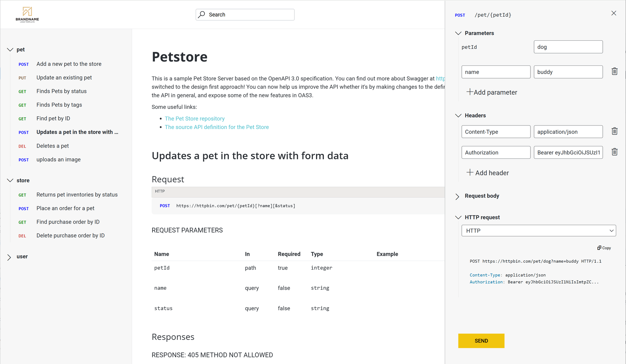The height and width of the screenshot is (364, 626).
Task: Open the HTTP request format dropdown
Action: pyautogui.click(x=539, y=231)
